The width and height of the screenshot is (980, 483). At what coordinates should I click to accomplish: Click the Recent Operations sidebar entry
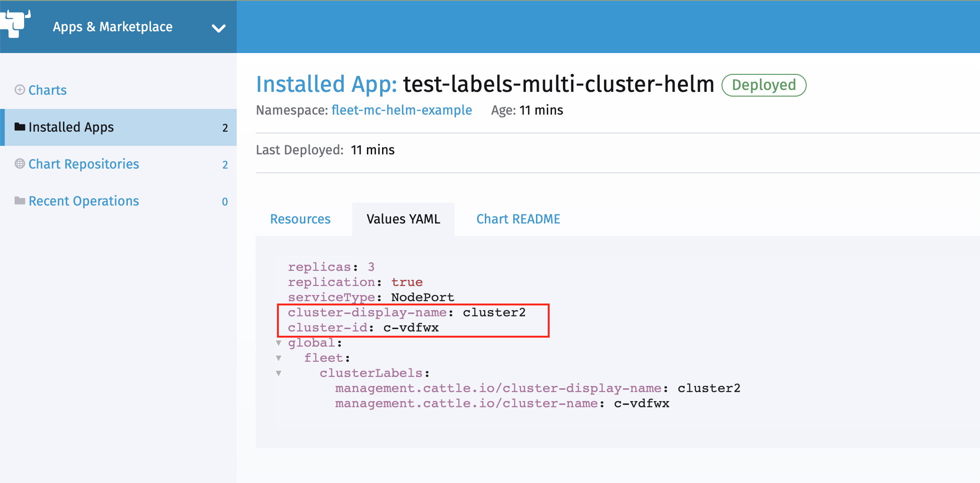tap(84, 200)
